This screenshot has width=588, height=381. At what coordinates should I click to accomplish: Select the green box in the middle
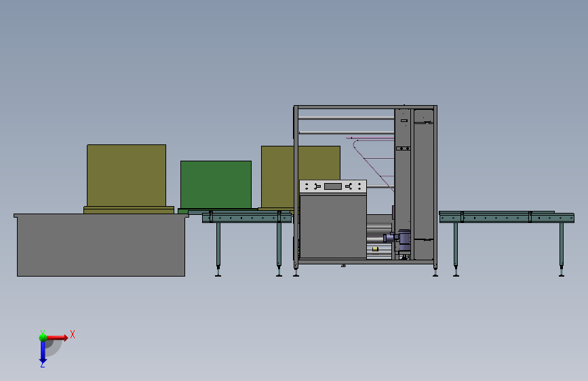(x=216, y=184)
